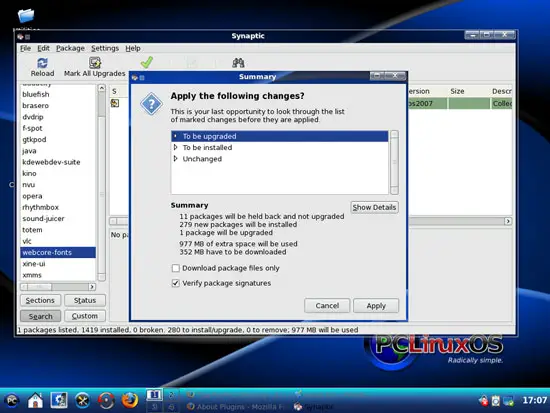550x413 pixels.
Task: Click the Show Details button
Action: (374, 207)
